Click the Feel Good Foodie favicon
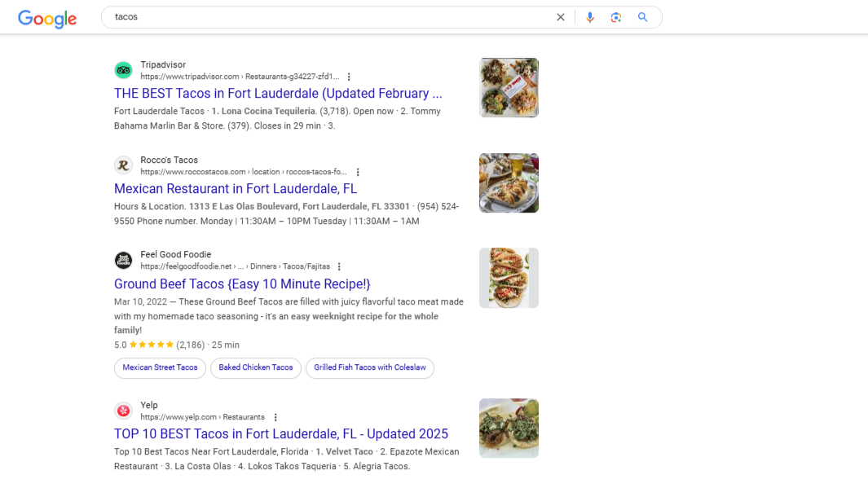The image size is (868, 479). (123, 260)
